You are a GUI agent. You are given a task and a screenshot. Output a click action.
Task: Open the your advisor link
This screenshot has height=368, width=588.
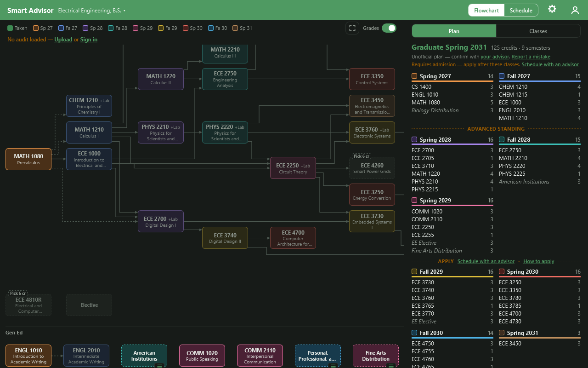click(x=495, y=57)
